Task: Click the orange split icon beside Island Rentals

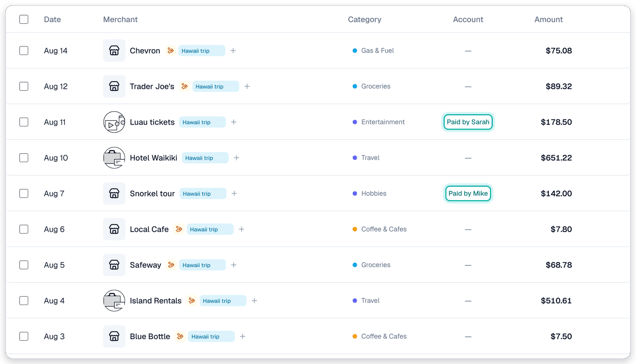Action: 192,301
